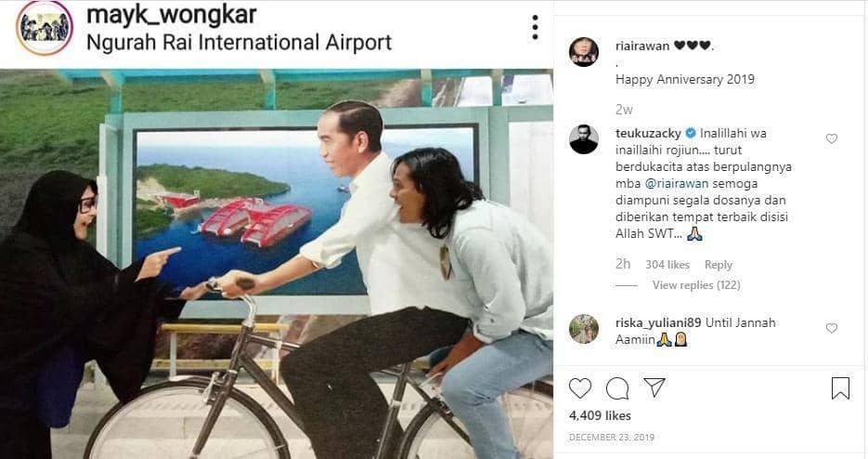Open comments with the speech bubble icon
868x459 pixels.
[x=617, y=388]
